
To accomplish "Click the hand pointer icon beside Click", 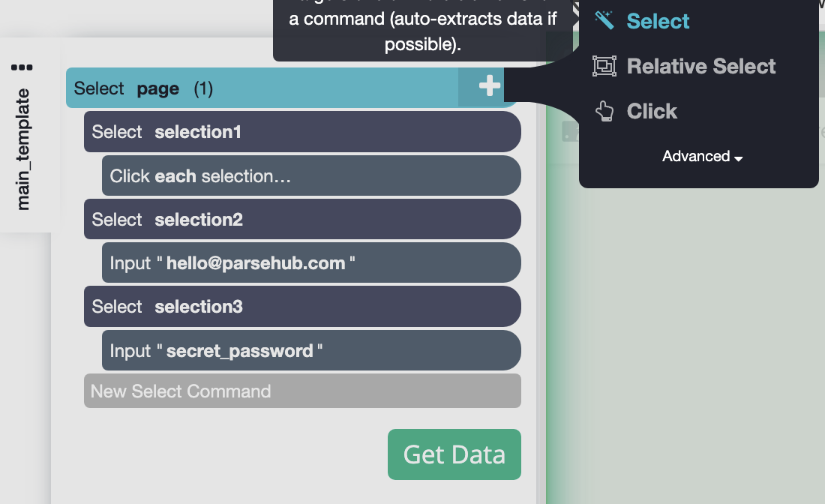I will pos(604,111).
